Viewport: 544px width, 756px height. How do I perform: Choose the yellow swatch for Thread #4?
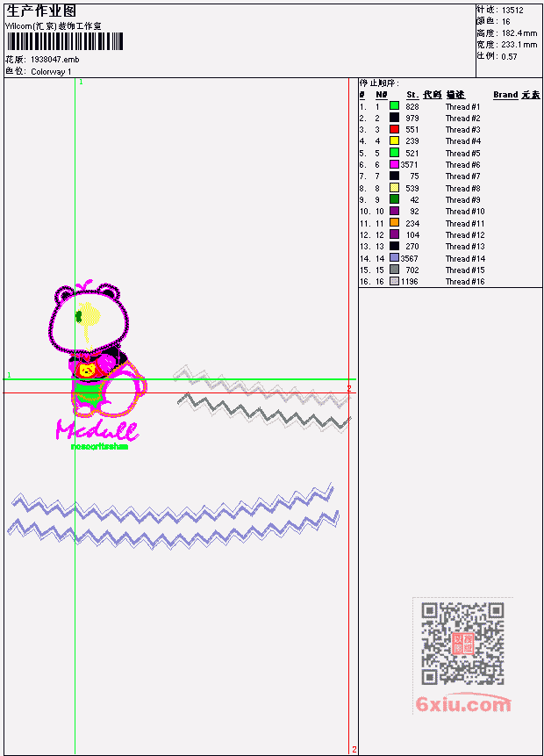coord(394,140)
